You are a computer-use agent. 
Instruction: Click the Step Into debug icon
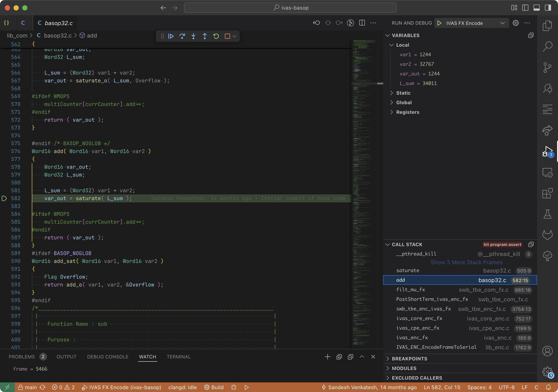(x=194, y=36)
